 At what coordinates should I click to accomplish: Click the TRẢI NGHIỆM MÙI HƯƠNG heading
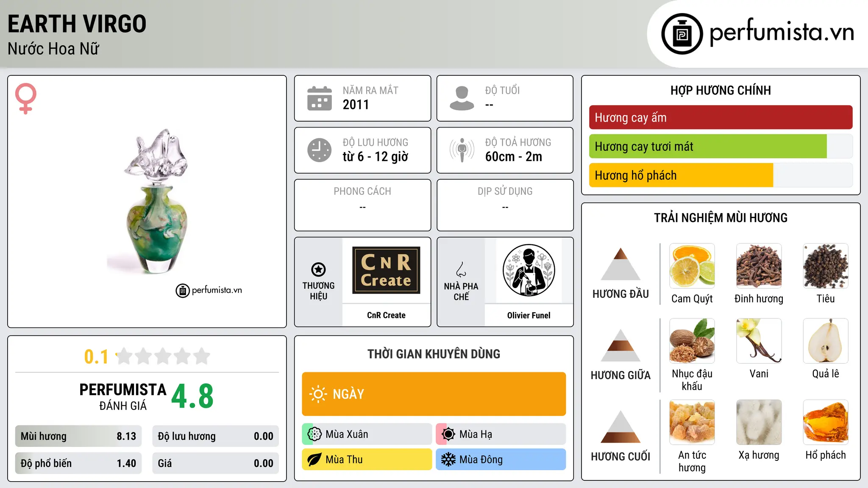721,218
